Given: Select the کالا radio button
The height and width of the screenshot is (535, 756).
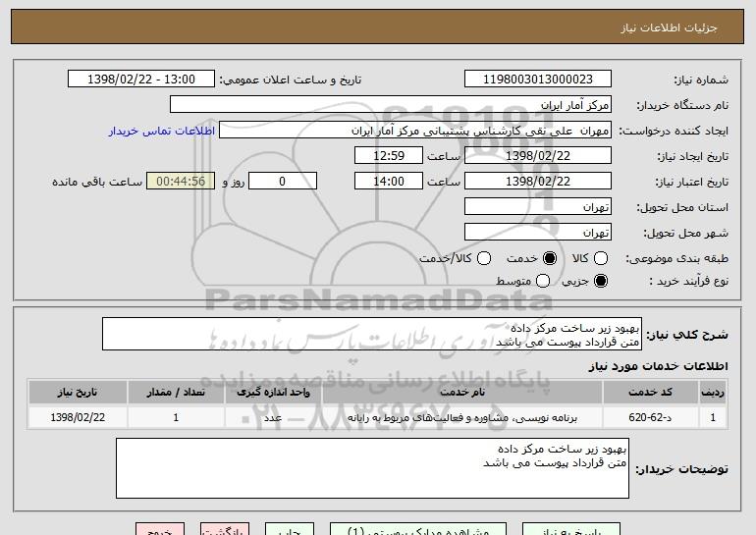Looking at the screenshot, I should click(x=600, y=258).
